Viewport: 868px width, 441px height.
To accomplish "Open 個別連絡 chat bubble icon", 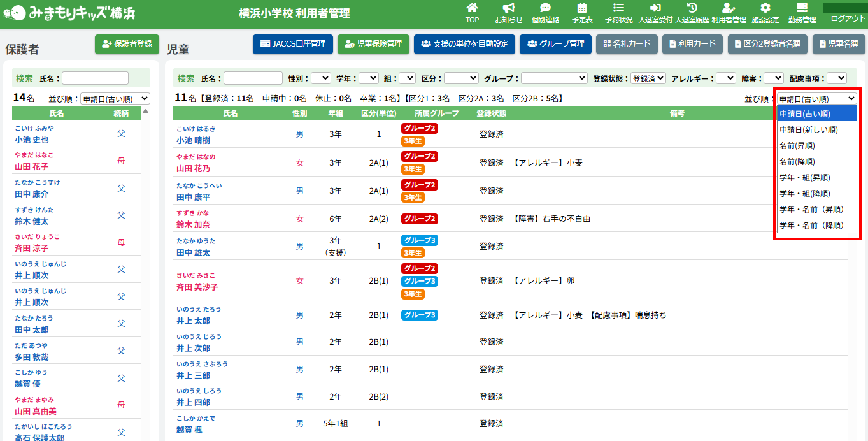I will [545, 8].
